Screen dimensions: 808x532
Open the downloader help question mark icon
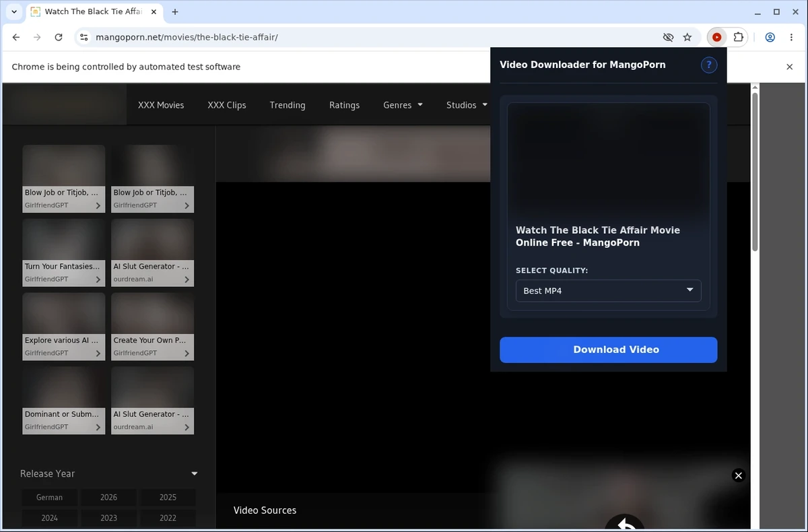pyautogui.click(x=709, y=65)
